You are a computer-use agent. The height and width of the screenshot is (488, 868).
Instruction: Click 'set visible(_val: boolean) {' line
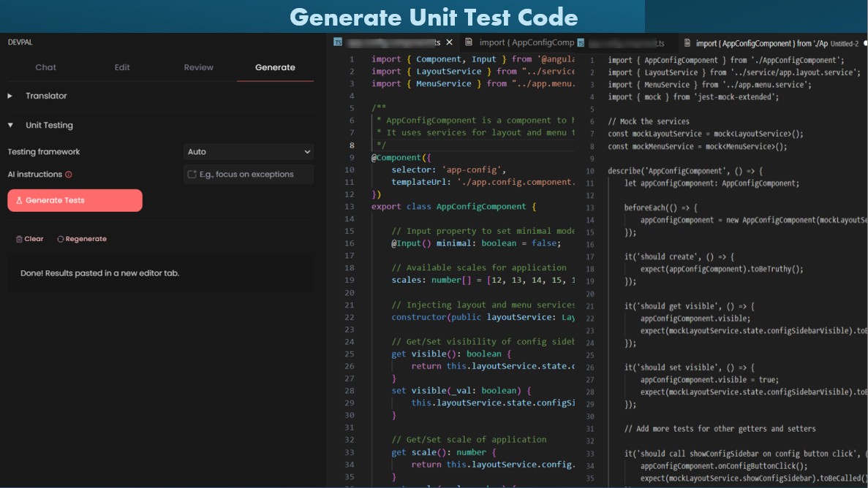[x=461, y=391]
